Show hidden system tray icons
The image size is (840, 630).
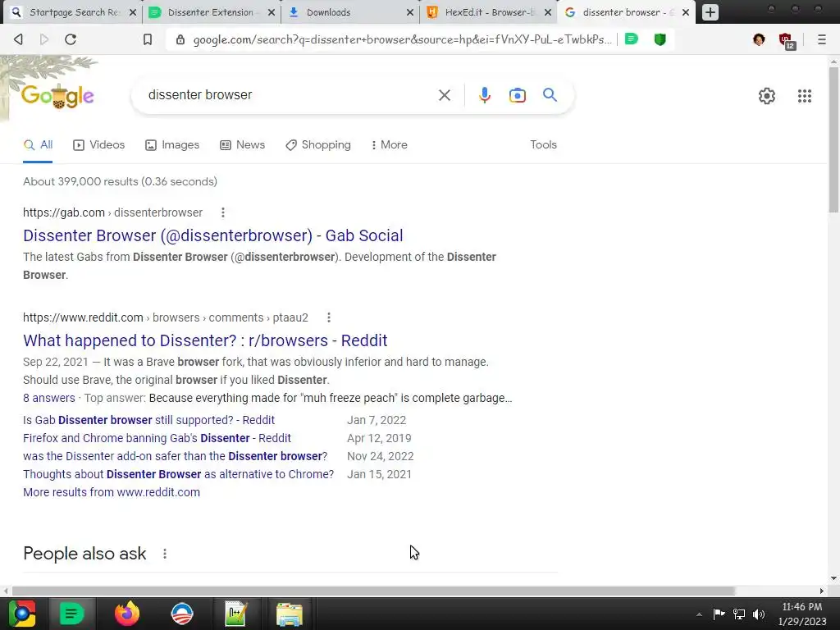coord(699,614)
